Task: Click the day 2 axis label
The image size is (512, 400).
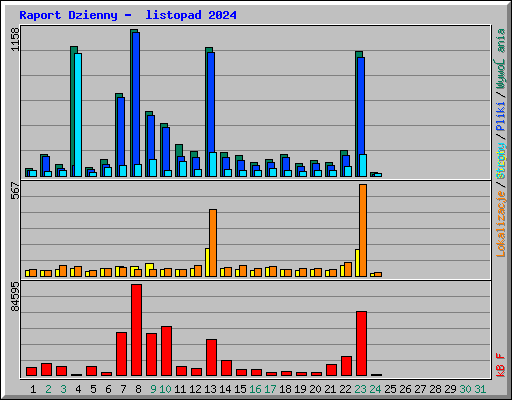Action: pos(48,389)
